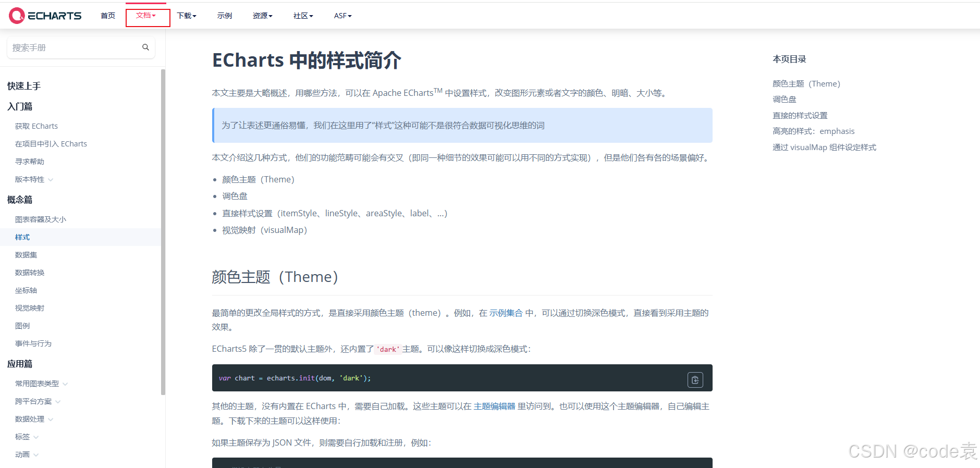Open the ASF dropdown menu
The width and height of the screenshot is (980, 468).
[x=343, y=16]
